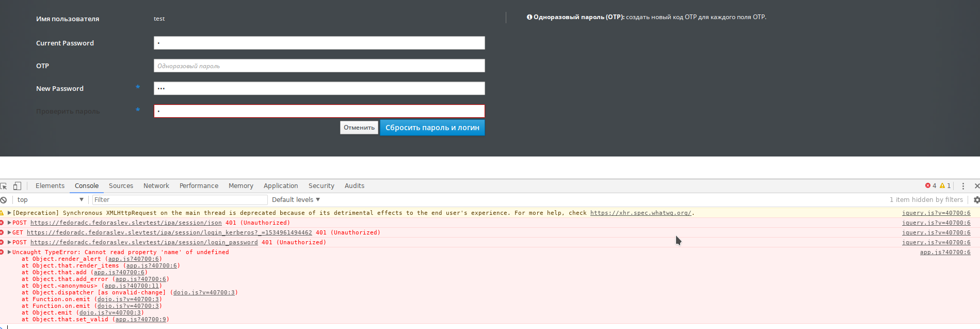Open app.js link in set_valid stack line
Viewport: 980px width, 329px height.
[140, 319]
